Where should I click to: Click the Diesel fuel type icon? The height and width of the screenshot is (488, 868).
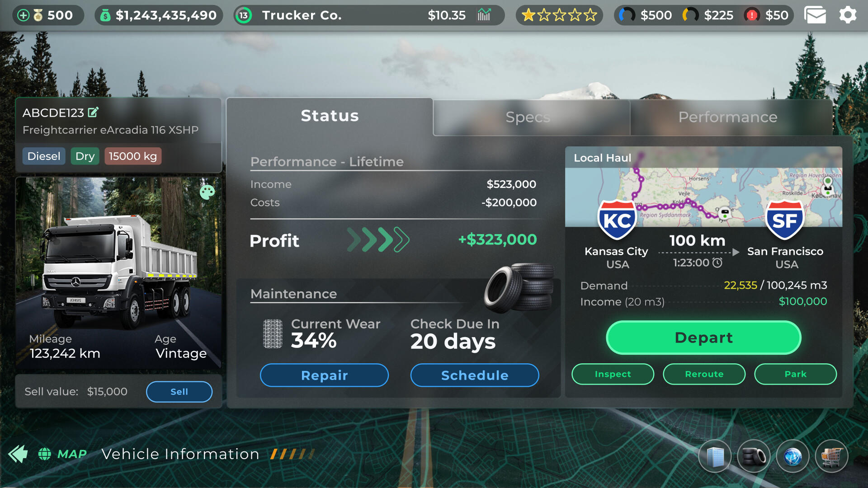[x=43, y=157]
